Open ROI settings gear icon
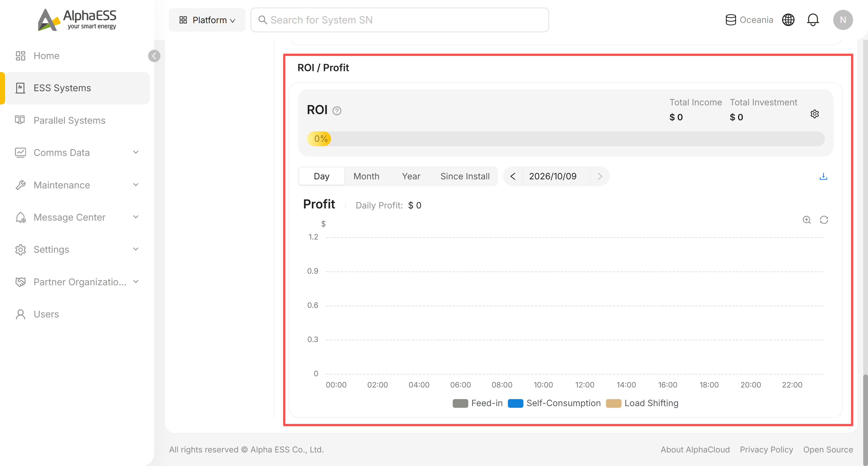Image resolution: width=868 pixels, height=466 pixels. point(814,114)
